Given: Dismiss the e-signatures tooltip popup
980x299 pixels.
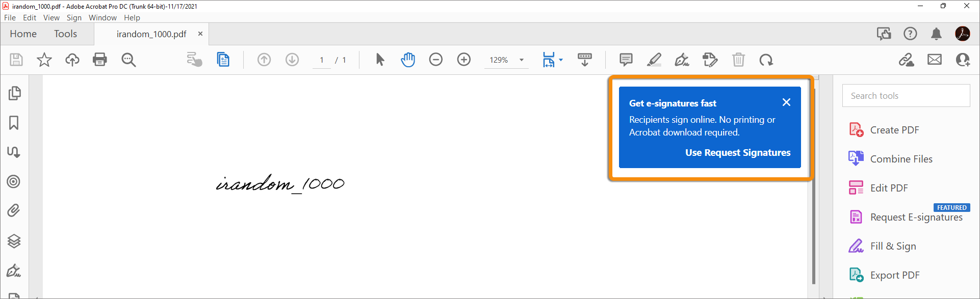Looking at the screenshot, I should point(786,102).
